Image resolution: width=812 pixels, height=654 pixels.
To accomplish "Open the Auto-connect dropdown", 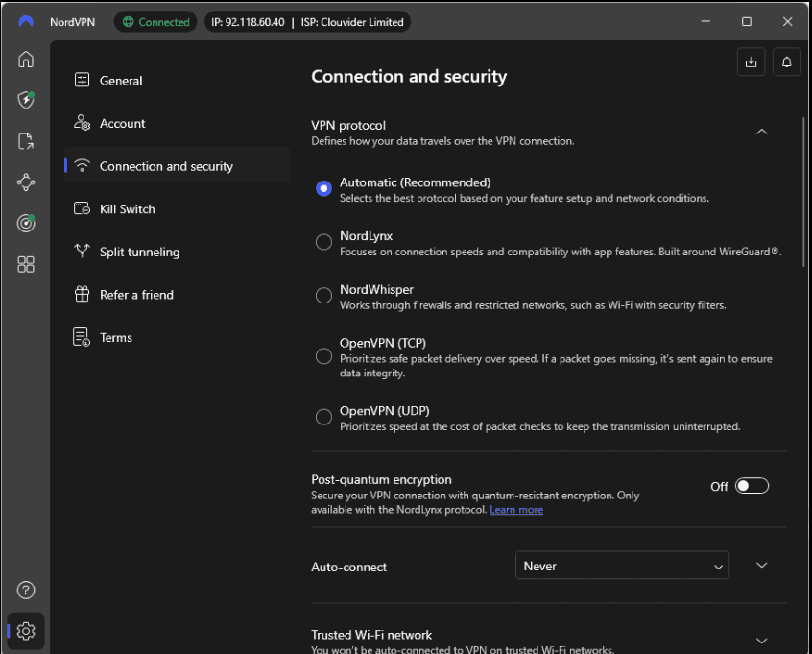I will 622,566.
